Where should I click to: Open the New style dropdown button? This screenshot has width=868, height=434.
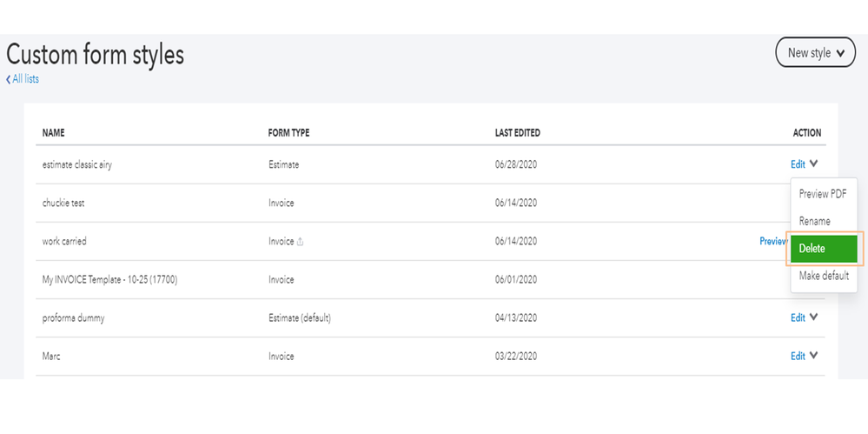pos(814,53)
